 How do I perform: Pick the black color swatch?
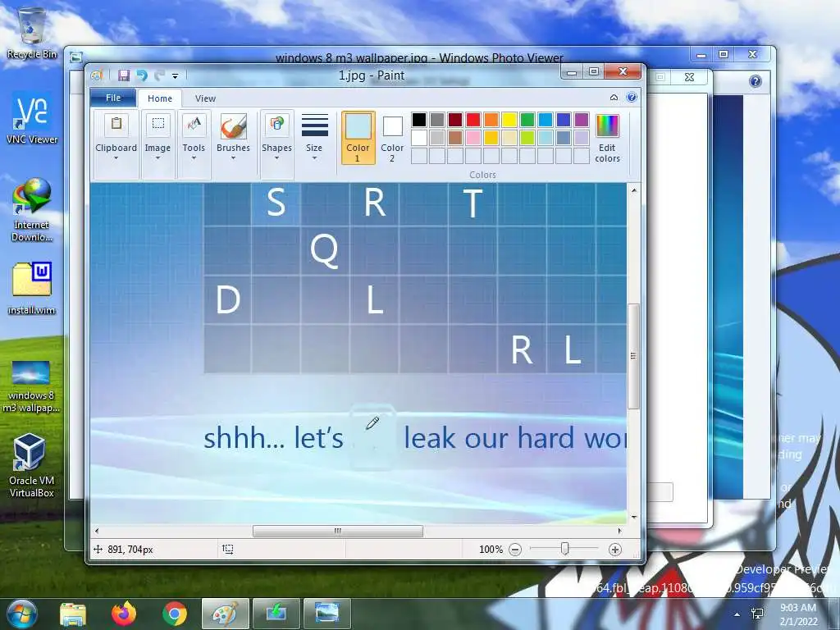tap(419, 120)
